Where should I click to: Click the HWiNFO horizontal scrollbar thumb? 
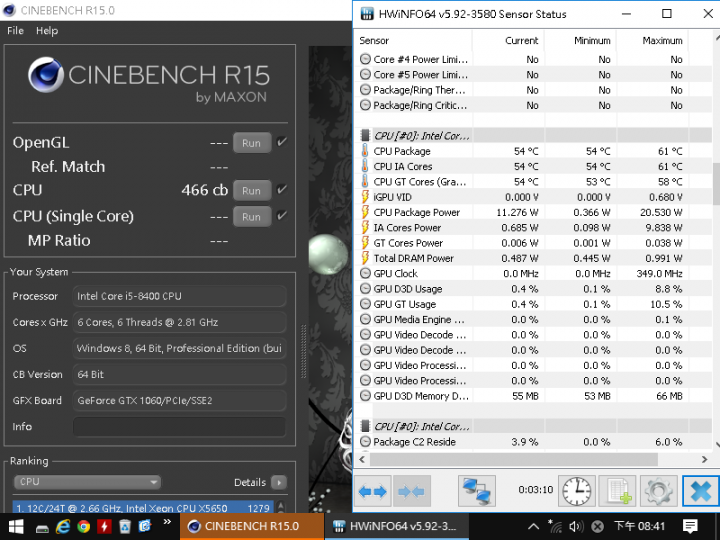(x=513, y=459)
